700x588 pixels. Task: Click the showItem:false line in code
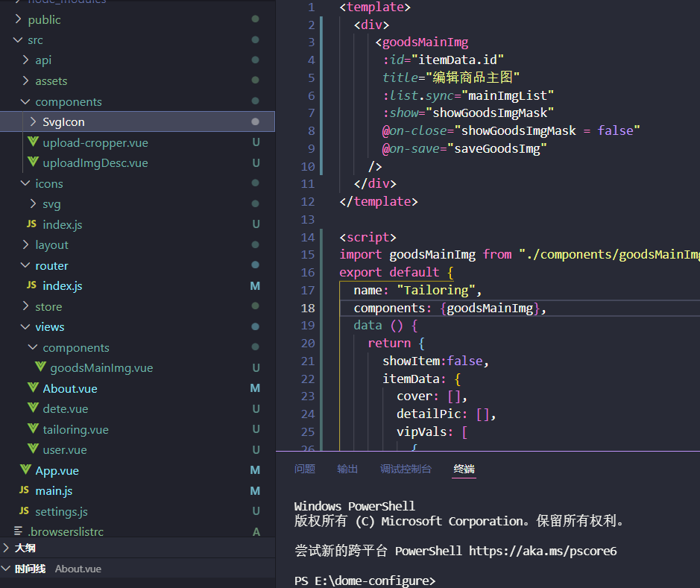coord(435,361)
